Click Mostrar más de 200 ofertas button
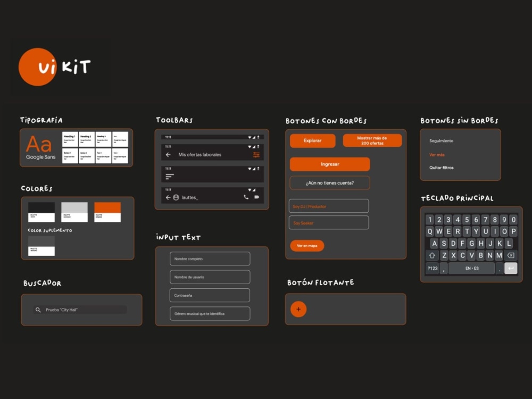Image resolution: width=532 pixels, height=399 pixels. pos(372,140)
